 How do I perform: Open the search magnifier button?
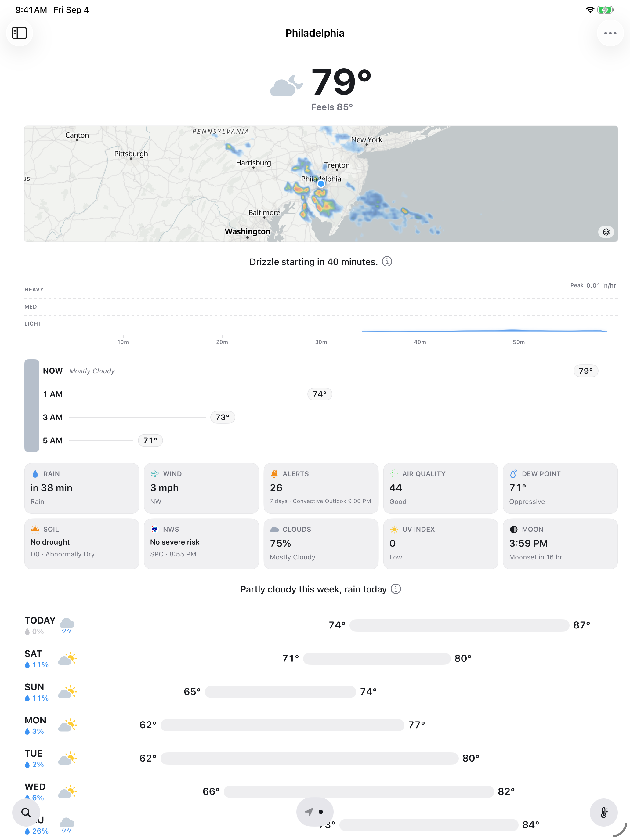coord(26,812)
